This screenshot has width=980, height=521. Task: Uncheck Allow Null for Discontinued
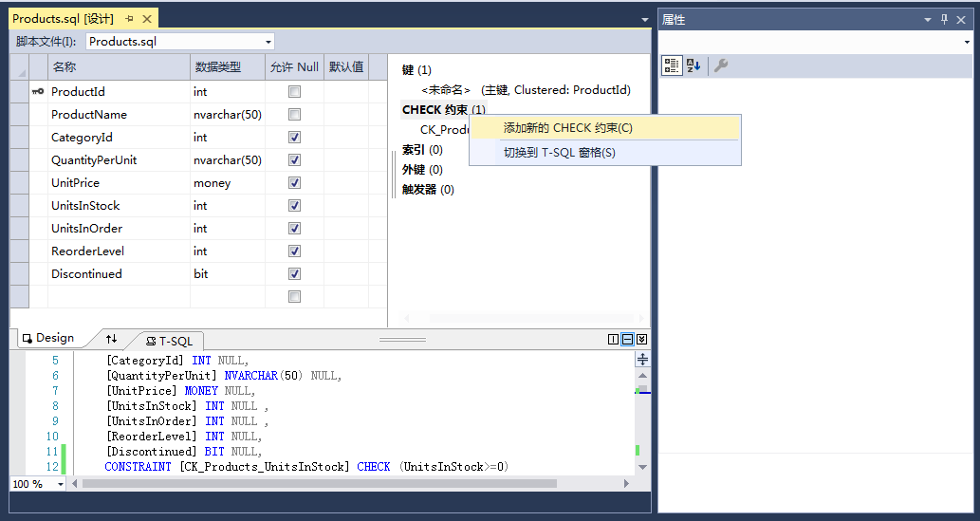coord(294,274)
